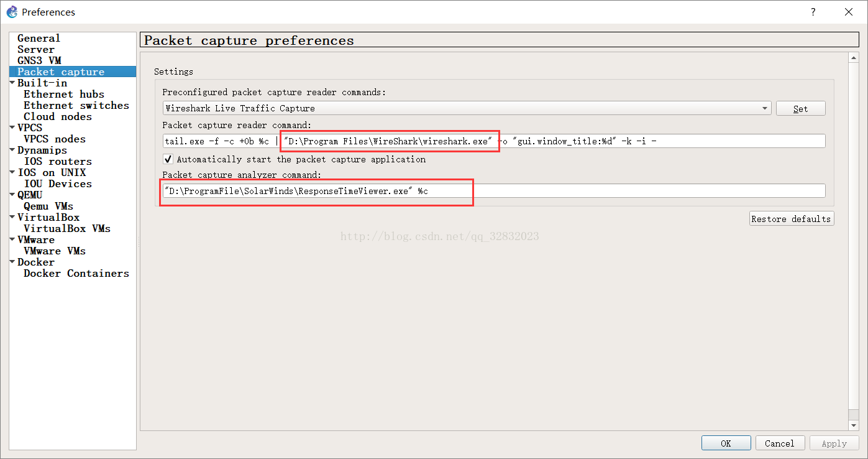Click the GNS3 icon in title bar
Viewport: 868px width, 459px height.
click(12, 12)
